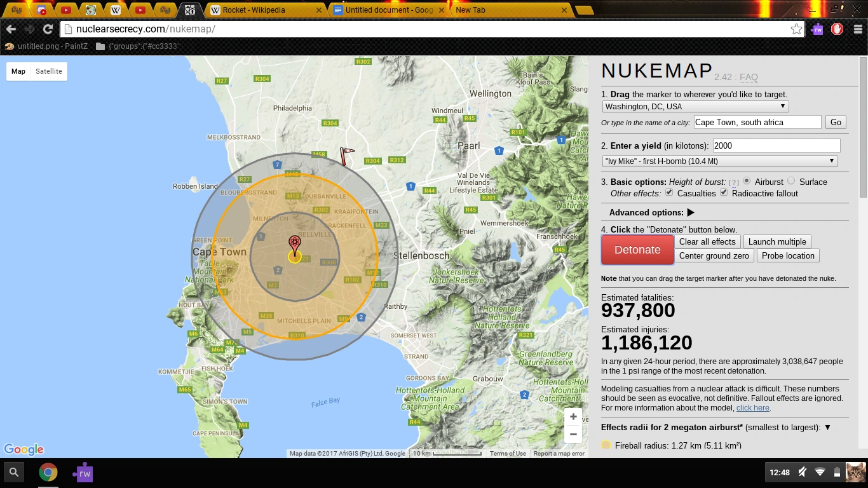Collapse the Effects radii list triangle

point(827,428)
